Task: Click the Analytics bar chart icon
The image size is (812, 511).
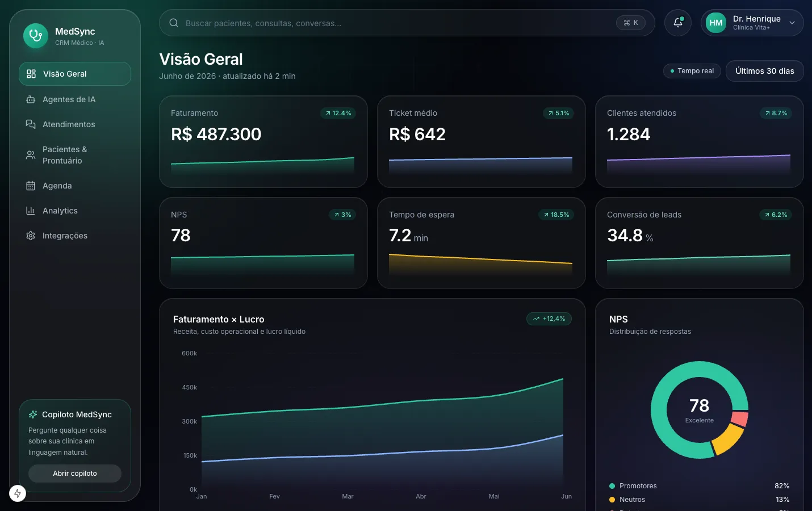Action: [x=31, y=211]
